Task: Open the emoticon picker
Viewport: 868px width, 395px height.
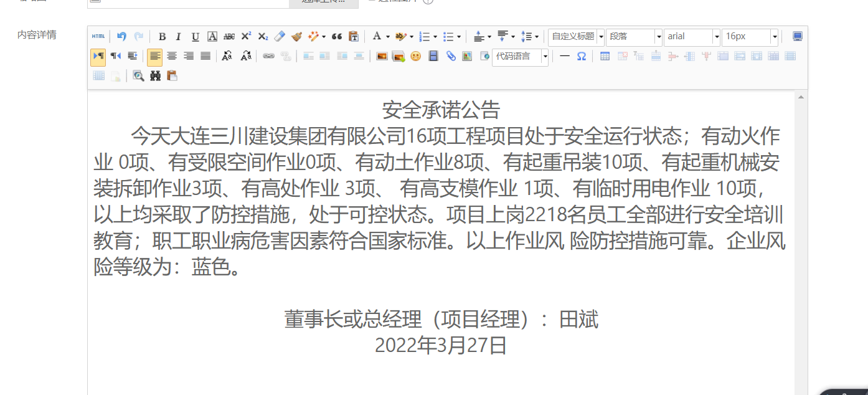Action: pyautogui.click(x=416, y=56)
